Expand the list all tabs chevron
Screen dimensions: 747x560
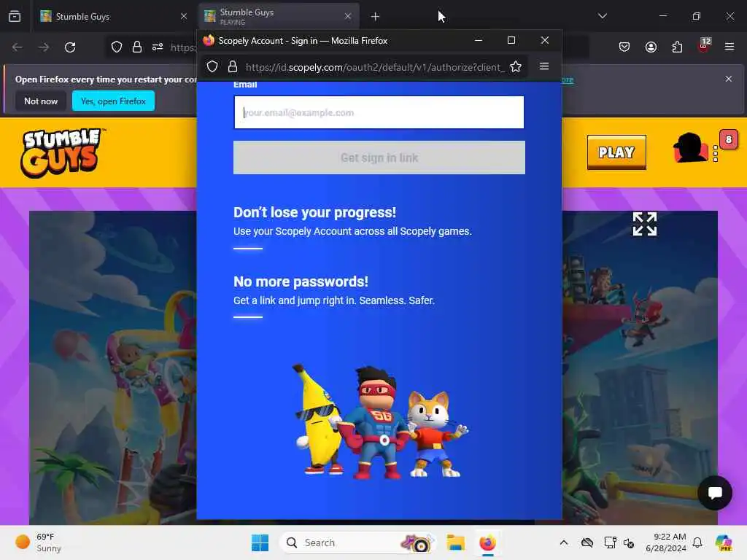coord(602,16)
